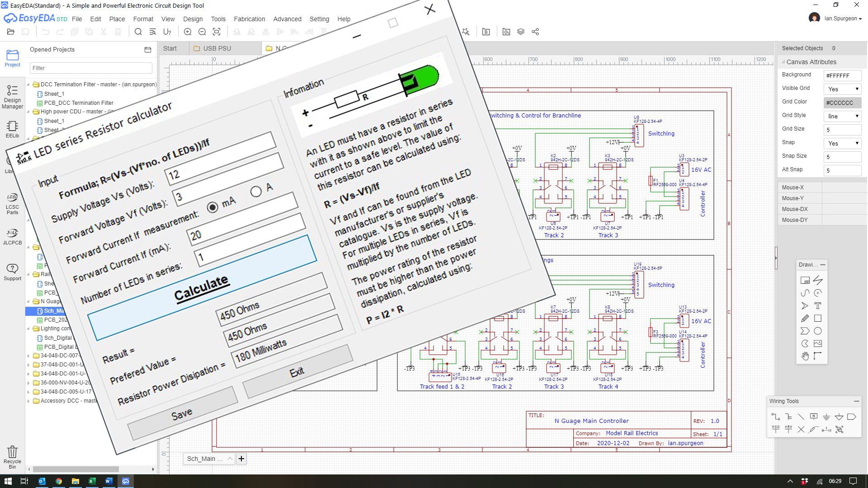The width and height of the screenshot is (868, 488).
Task: Expand the Accessory DCC - master project
Action: (x=29, y=401)
